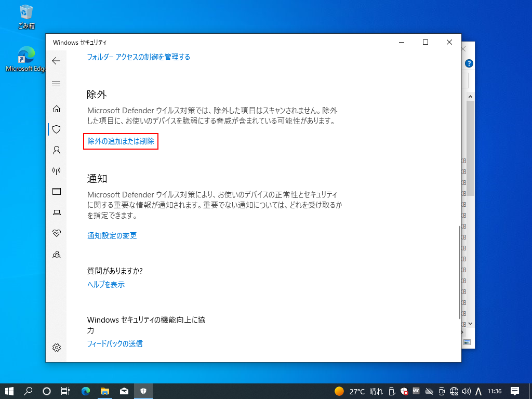This screenshot has height=399, width=532.
Task: Open weather widget showing 27°C
Action: pyautogui.click(x=358, y=391)
